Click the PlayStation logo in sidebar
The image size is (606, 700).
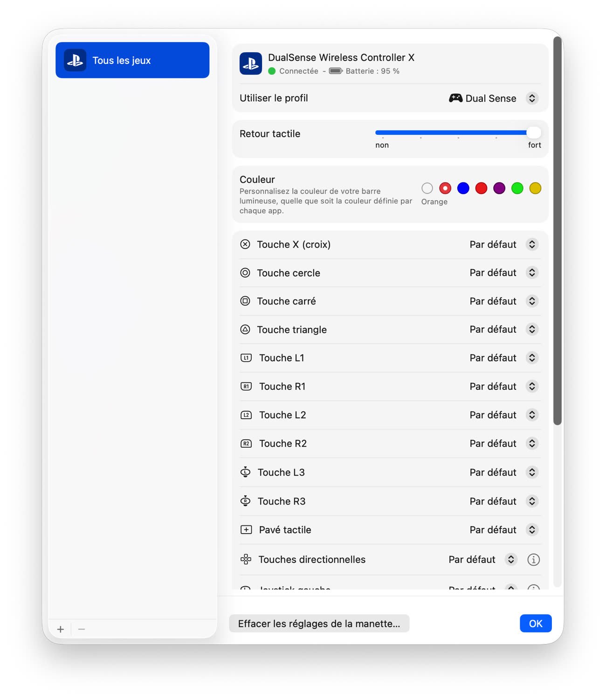tap(75, 60)
